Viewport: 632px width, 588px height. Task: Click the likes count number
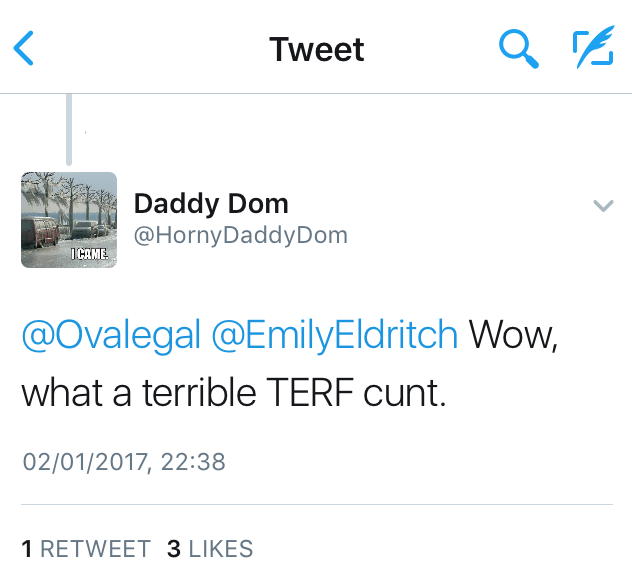point(173,549)
